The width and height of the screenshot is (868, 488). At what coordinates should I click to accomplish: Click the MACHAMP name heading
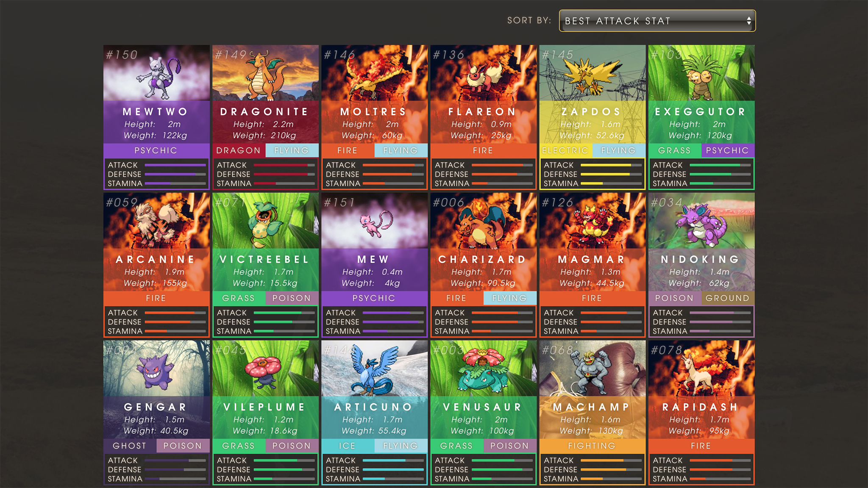[x=592, y=407]
